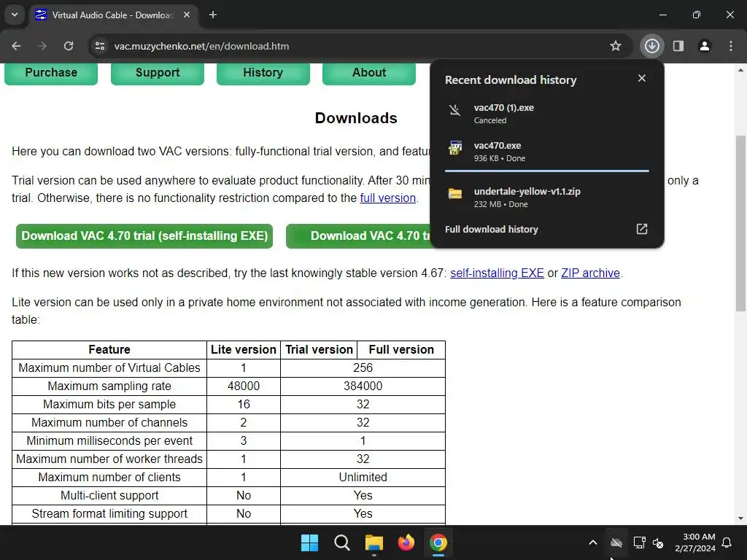Click Multi-client support row label
Screen dimensions: 747x560
[x=109, y=496]
